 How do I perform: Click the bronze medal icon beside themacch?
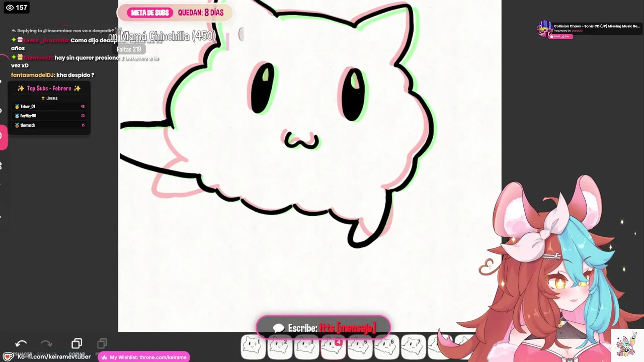17,125
